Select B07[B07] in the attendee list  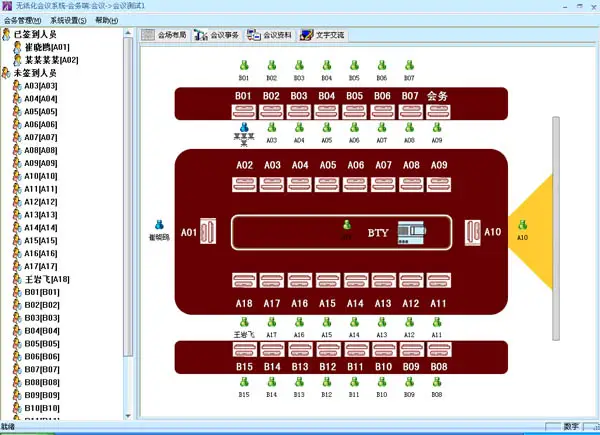coord(42,370)
